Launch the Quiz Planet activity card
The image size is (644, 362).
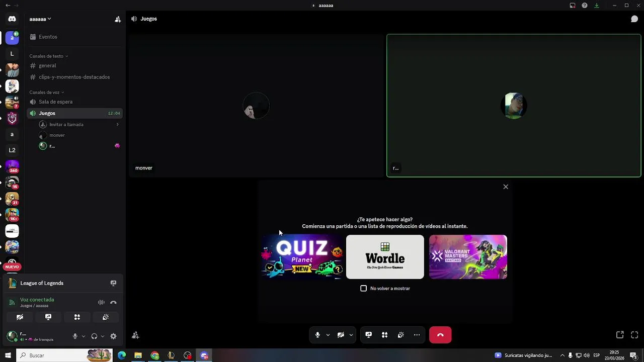pos(302,257)
